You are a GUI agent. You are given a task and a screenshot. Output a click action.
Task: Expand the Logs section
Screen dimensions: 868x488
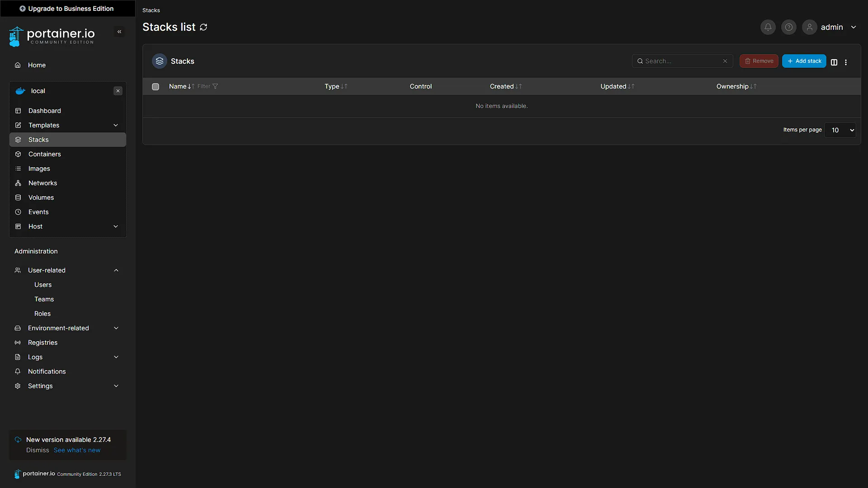(116, 357)
